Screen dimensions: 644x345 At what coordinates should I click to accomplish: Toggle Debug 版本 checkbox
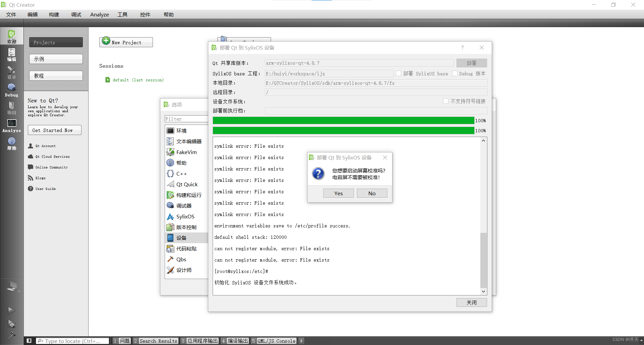tap(455, 73)
